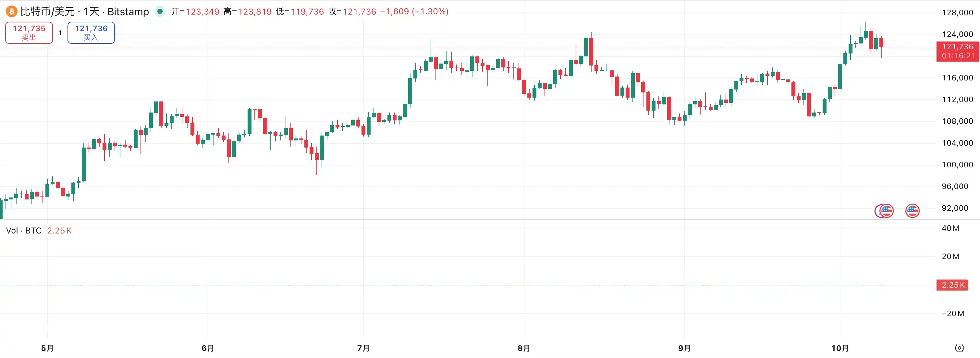The image size is (980, 358).
Task: Click the blue 121,736 买入 buy button
Action: tap(91, 33)
